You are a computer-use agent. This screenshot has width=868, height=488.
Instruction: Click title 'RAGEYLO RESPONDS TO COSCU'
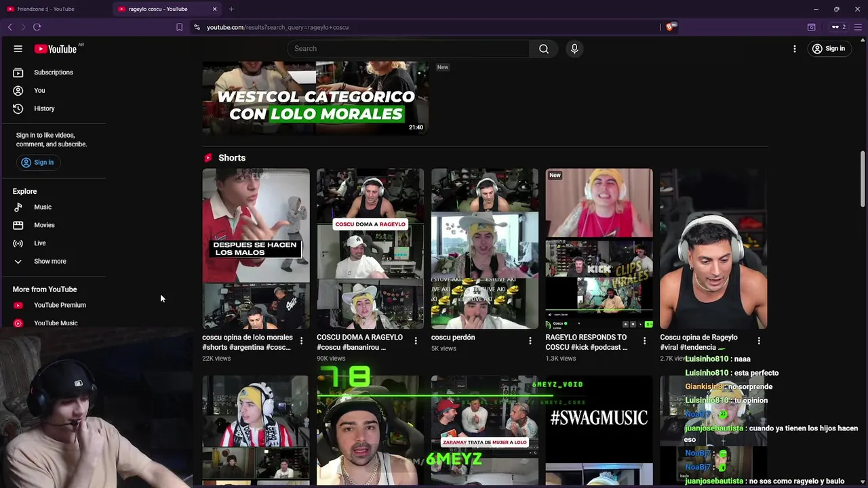pyautogui.click(x=587, y=342)
